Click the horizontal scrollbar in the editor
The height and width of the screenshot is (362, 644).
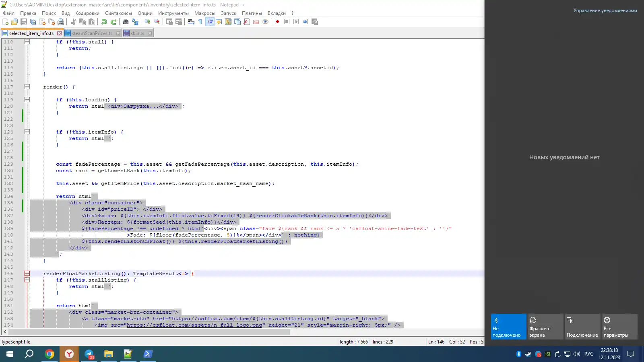149,332
